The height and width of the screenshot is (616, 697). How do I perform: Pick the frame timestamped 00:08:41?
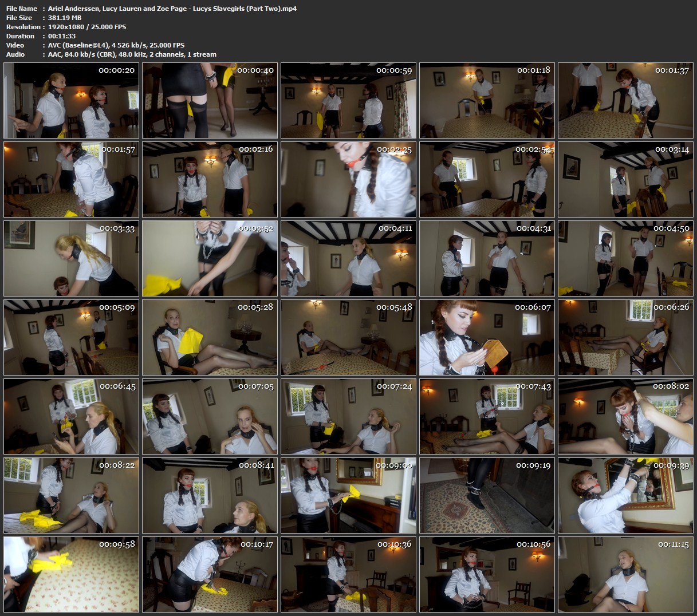point(210,496)
